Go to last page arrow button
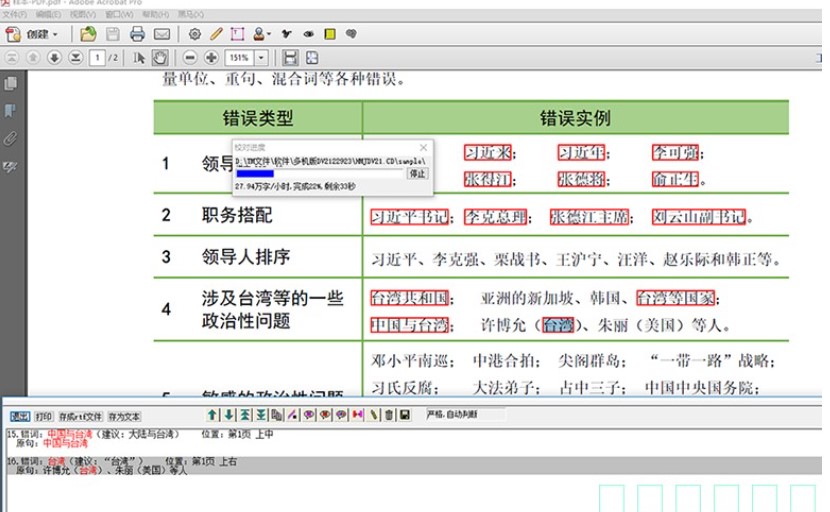This screenshot has height=512, width=830. [x=76, y=57]
